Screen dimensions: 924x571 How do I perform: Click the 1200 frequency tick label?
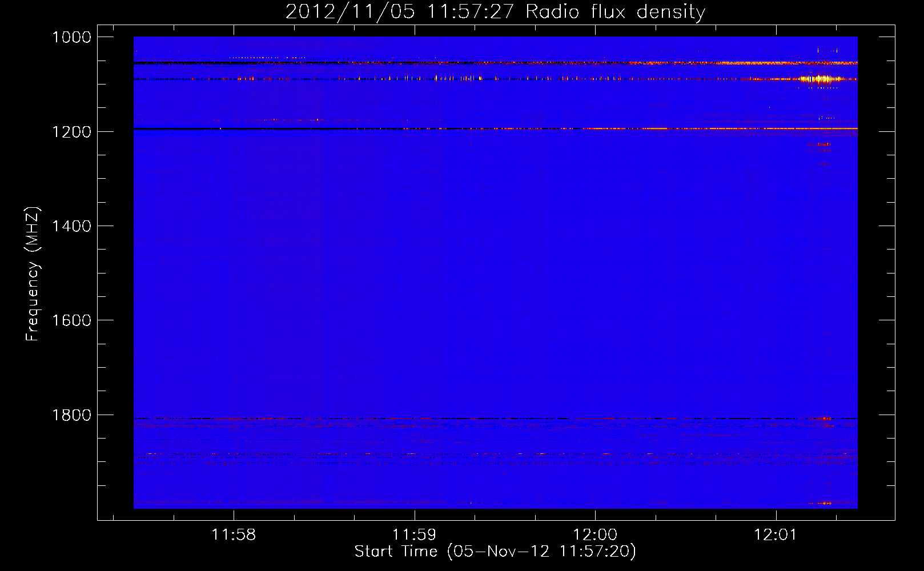tap(71, 132)
